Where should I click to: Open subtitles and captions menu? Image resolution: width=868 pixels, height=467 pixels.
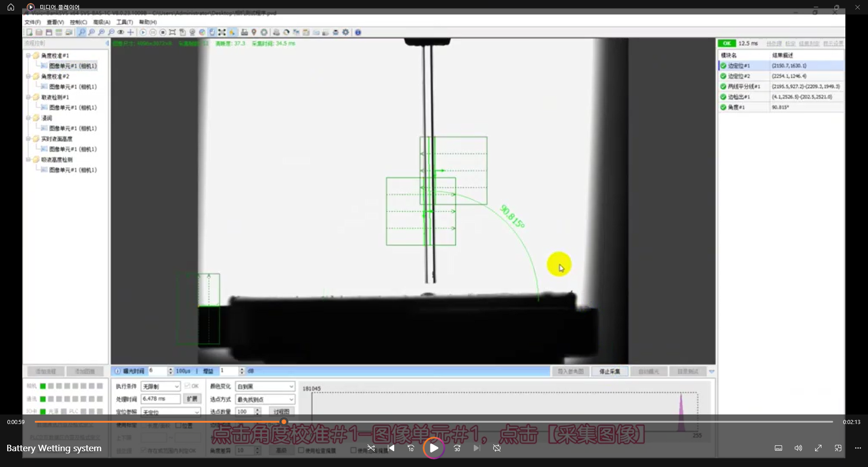(778, 448)
